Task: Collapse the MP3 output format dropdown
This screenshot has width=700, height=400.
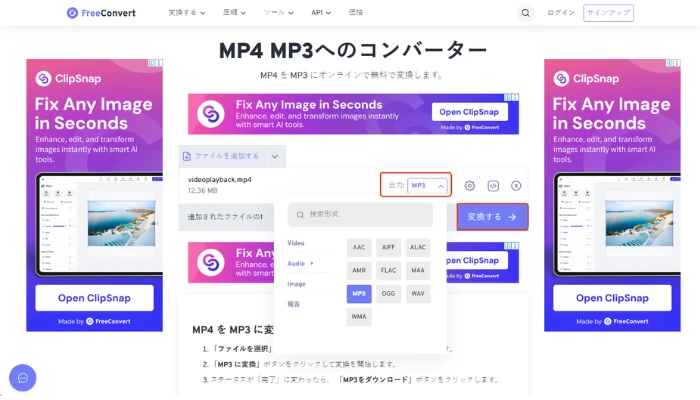Action: tap(427, 185)
